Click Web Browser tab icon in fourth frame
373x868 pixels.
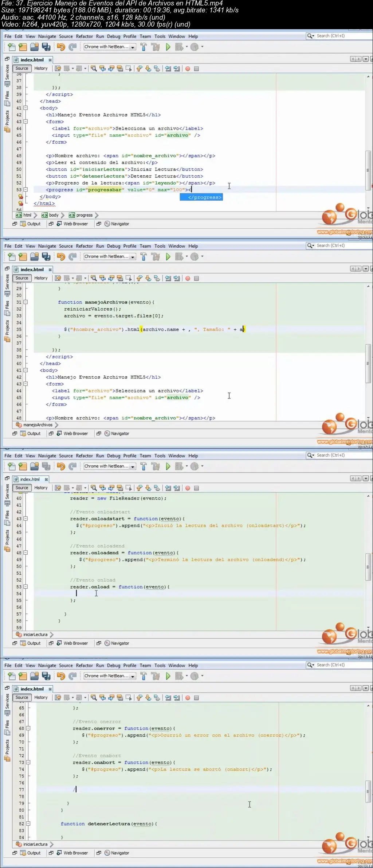[59, 853]
